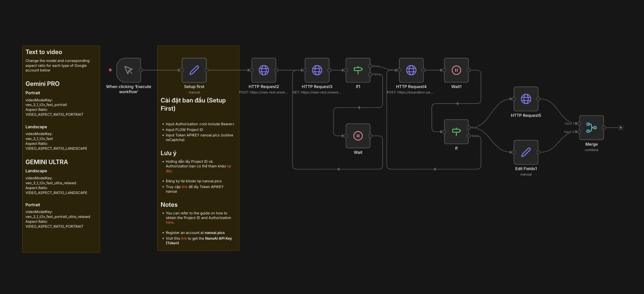Open the HTTP Request5 globe node
644x294 pixels.
coord(526,99)
